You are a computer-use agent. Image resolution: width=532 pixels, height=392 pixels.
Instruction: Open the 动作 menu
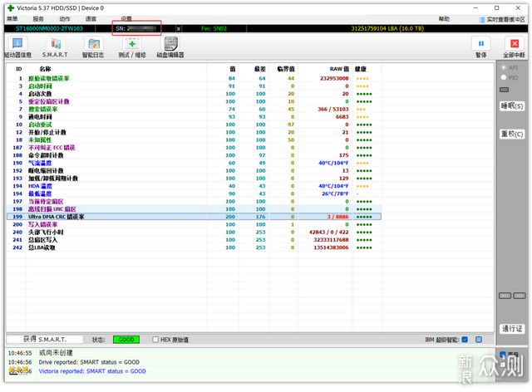coord(65,19)
